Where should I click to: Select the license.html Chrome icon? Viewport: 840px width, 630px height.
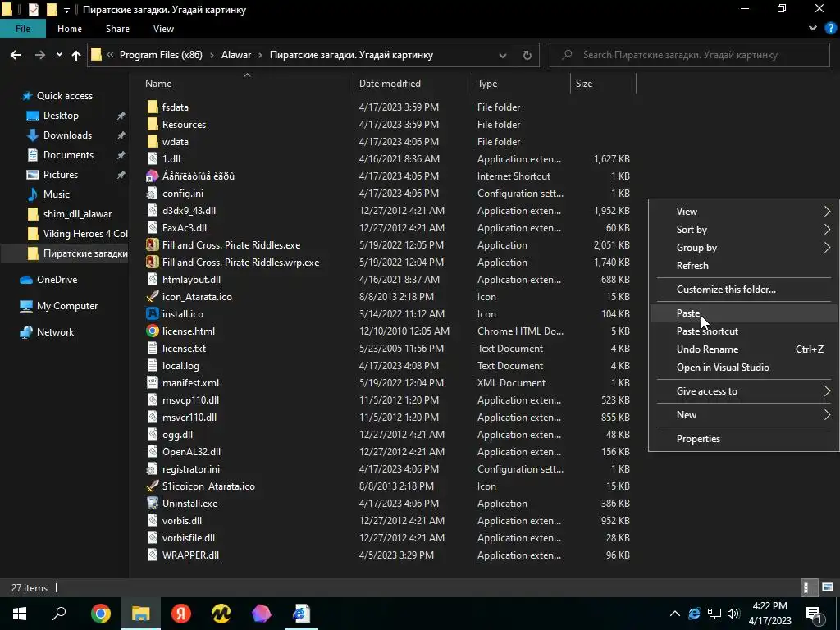pos(152,331)
